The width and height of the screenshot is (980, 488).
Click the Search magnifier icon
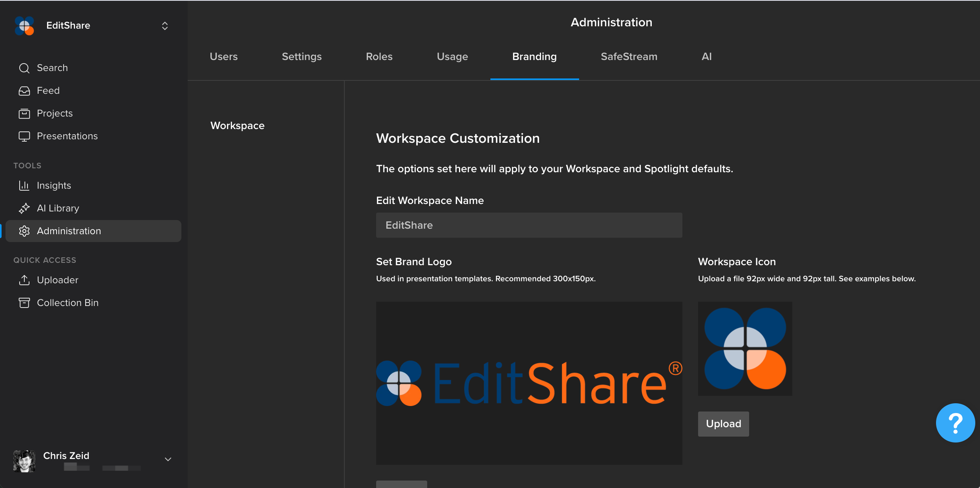(24, 68)
